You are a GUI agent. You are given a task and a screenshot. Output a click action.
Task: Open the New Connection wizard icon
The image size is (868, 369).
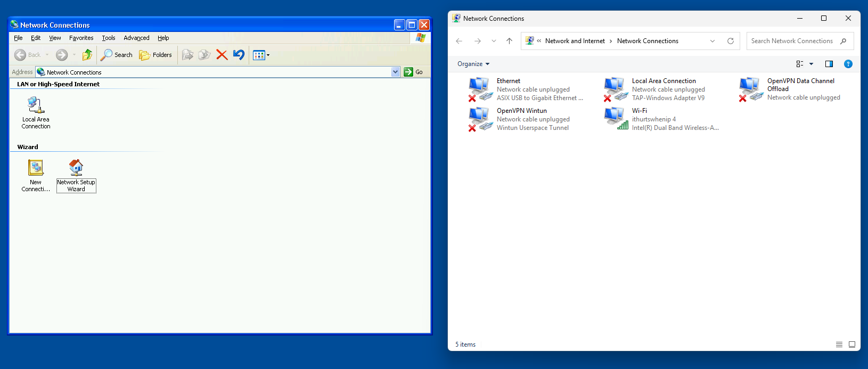click(36, 168)
